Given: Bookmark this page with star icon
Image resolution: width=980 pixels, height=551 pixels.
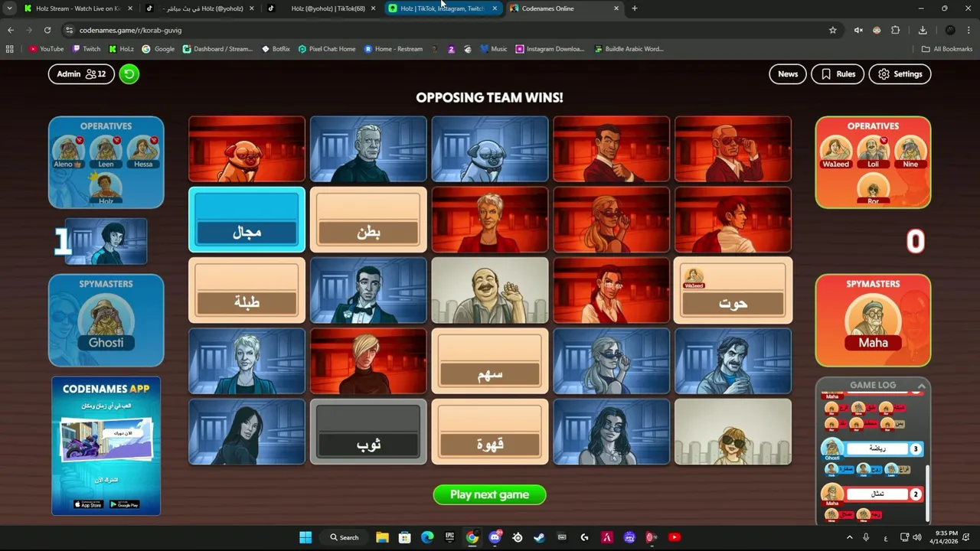Looking at the screenshot, I should tap(833, 30).
